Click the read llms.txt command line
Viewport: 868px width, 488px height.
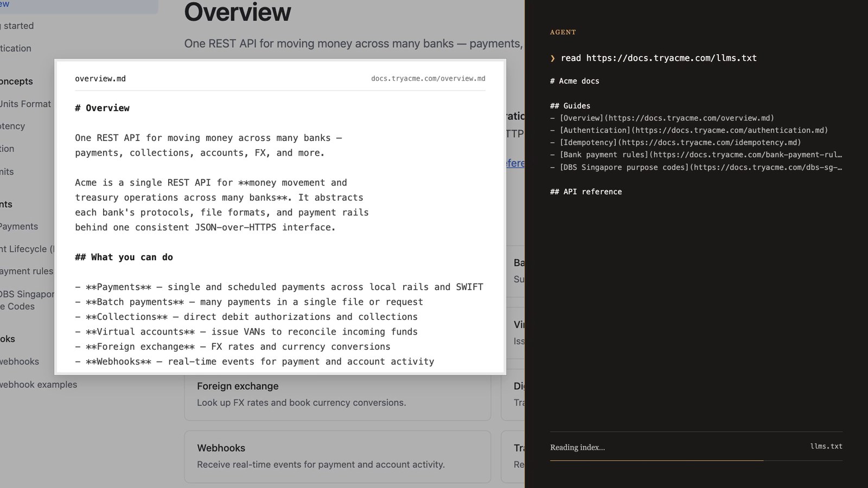(x=659, y=58)
